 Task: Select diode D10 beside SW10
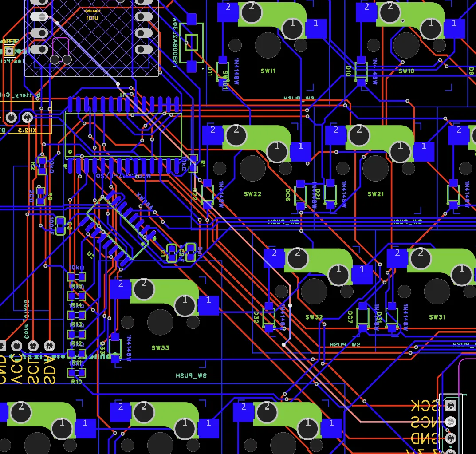[361, 71]
